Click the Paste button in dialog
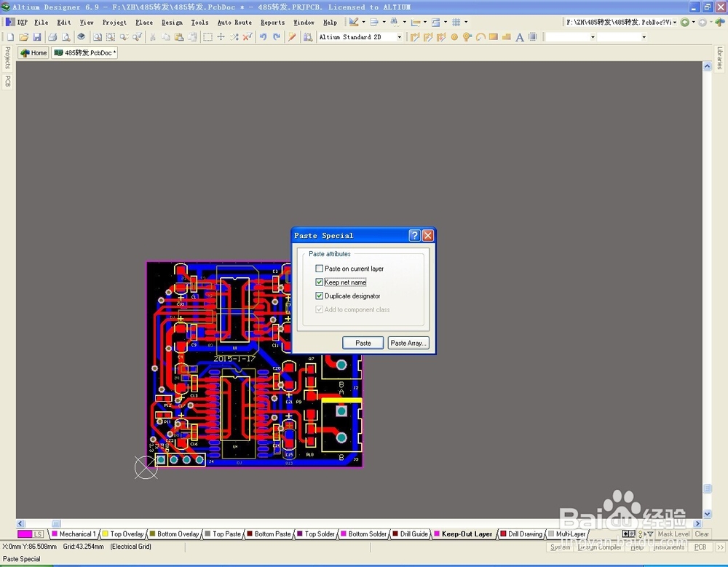This screenshot has height=567, width=728. pyautogui.click(x=363, y=343)
